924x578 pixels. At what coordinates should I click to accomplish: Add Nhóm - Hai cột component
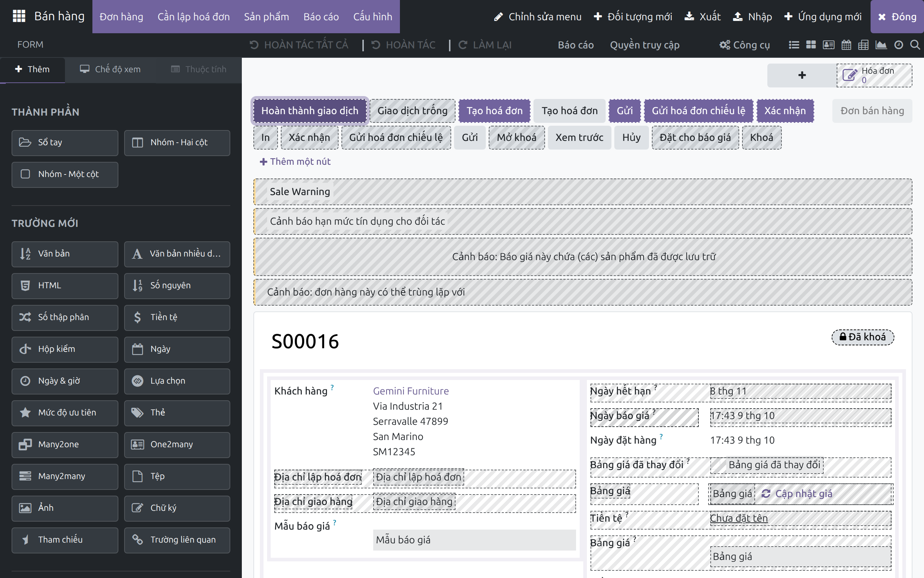[x=177, y=143]
